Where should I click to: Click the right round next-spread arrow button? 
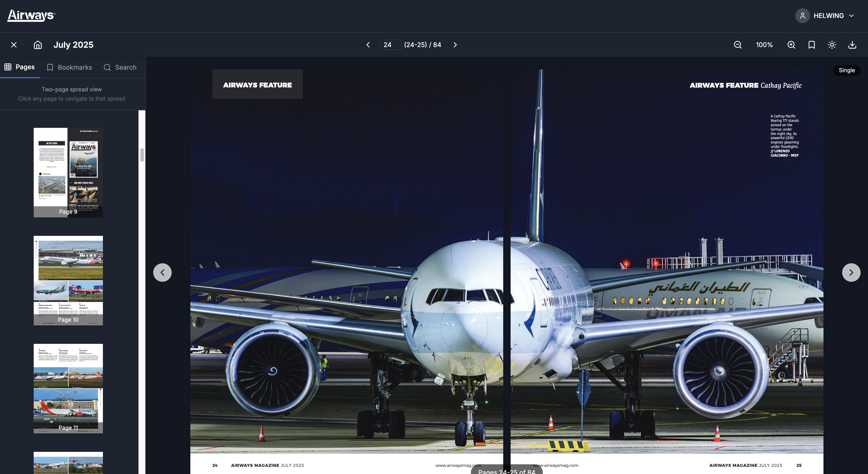(851, 272)
